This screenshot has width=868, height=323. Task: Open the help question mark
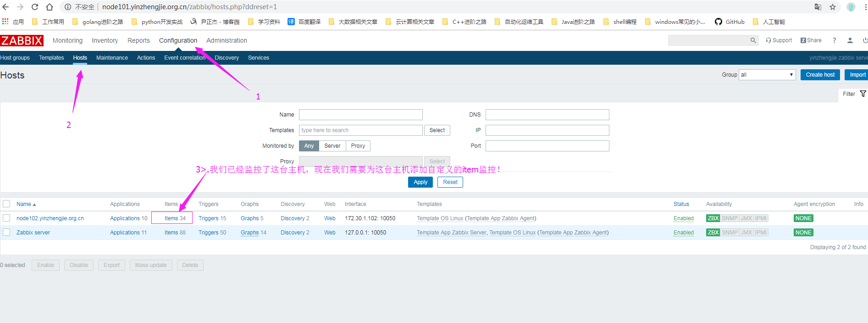click(x=835, y=40)
